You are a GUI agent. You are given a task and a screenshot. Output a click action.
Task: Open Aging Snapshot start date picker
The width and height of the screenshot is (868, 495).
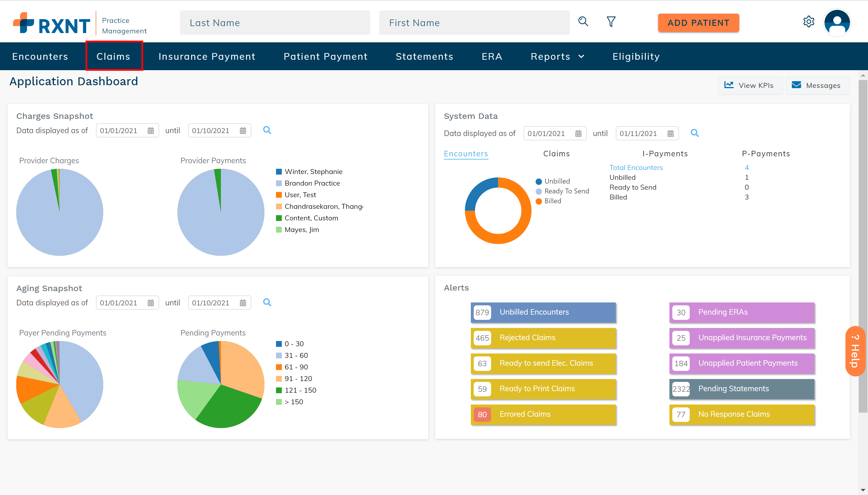point(150,302)
